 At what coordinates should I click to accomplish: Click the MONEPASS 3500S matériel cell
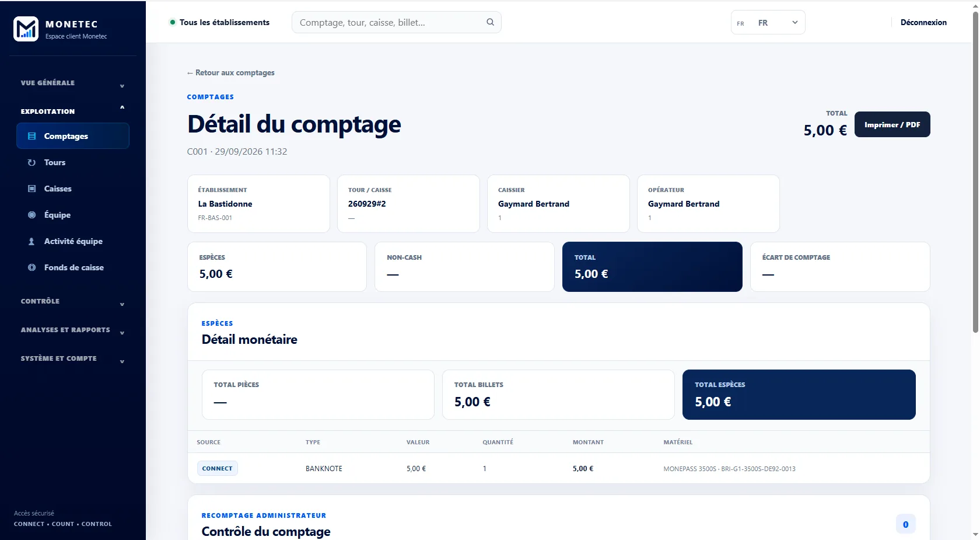click(729, 469)
